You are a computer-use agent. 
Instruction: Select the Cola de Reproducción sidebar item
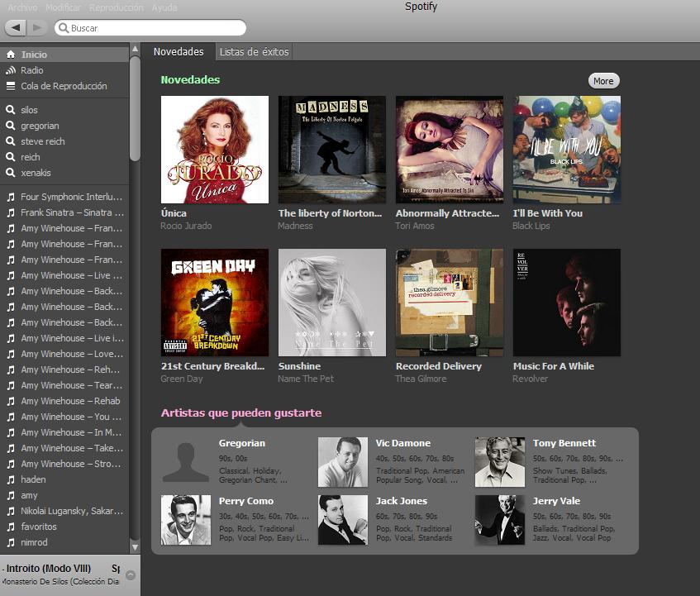pyautogui.click(x=64, y=86)
